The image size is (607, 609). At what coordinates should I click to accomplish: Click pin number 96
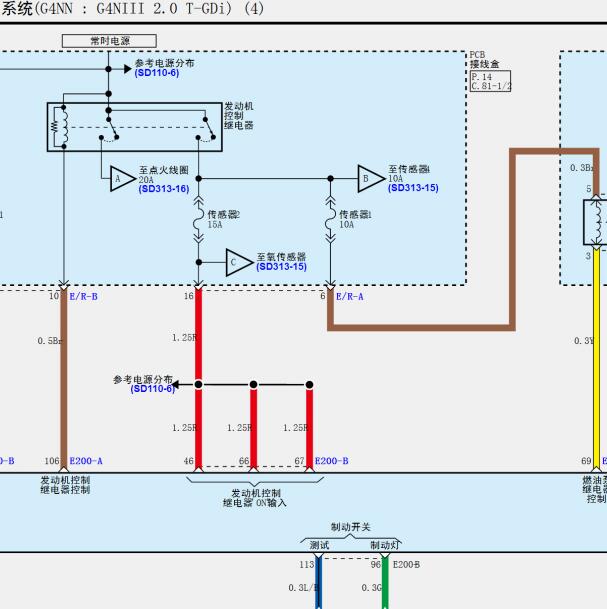pyautogui.click(x=376, y=564)
